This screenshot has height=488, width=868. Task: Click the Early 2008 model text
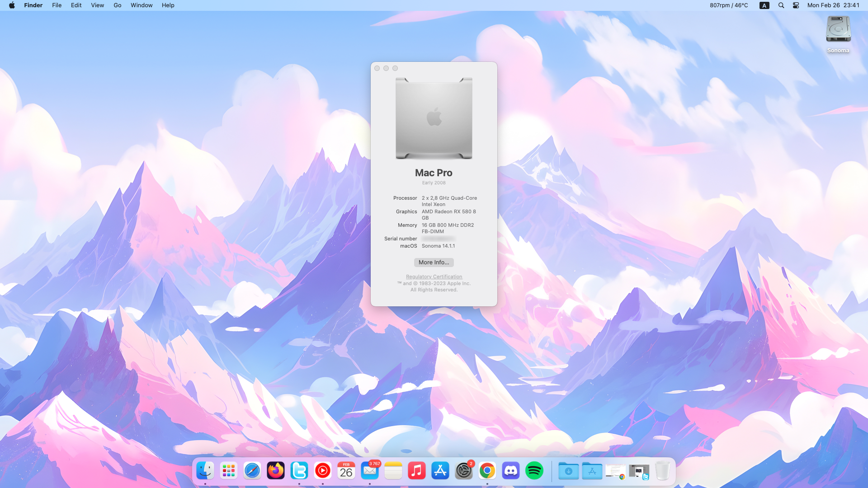(x=434, y=183)
